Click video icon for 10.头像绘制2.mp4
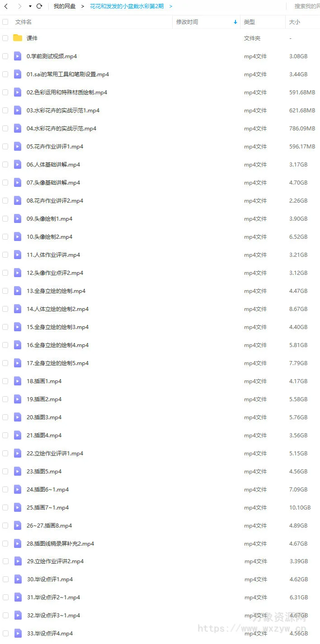320x644 pixels. pos(18,236)
